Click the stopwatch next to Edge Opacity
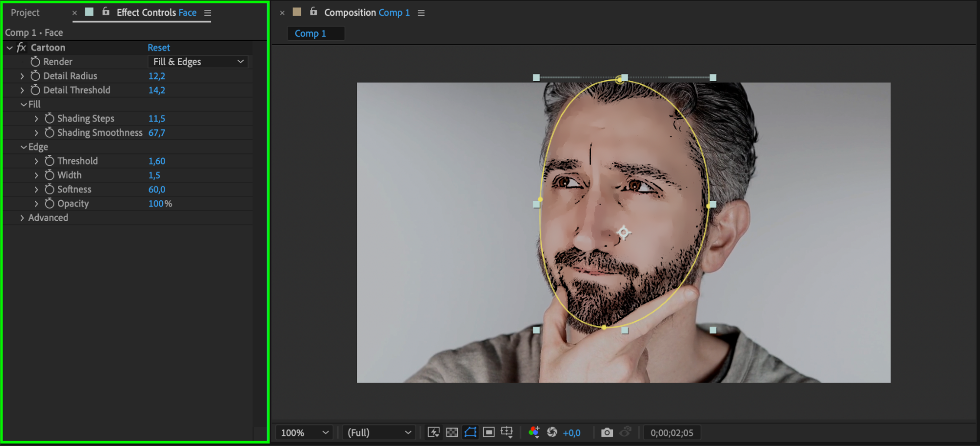Viewport: 980px width, 446px height. tap(50, 203)
